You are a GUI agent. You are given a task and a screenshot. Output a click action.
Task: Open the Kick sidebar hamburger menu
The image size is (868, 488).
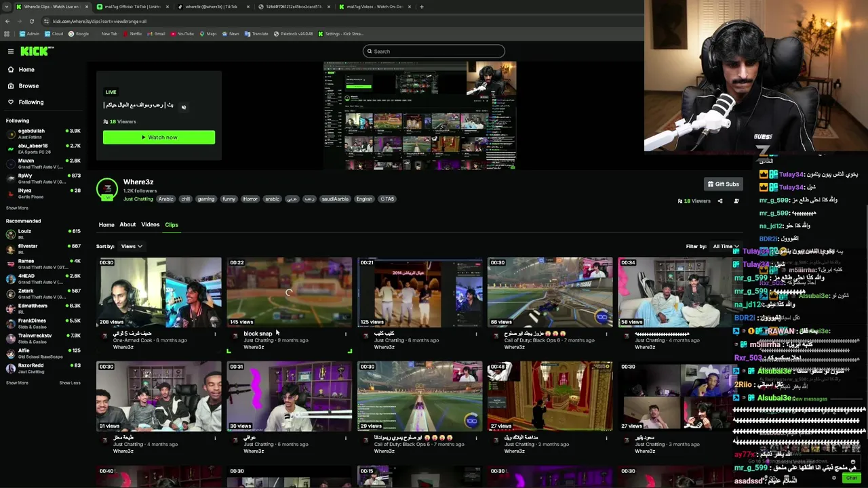[11, 51]
